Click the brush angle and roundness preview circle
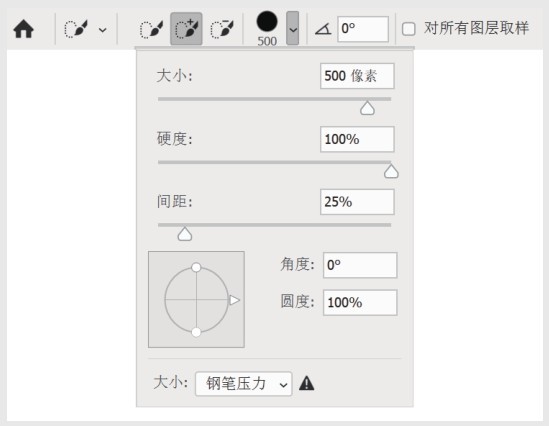The width and height of the screenshot is (549, 426). (196, 300)
